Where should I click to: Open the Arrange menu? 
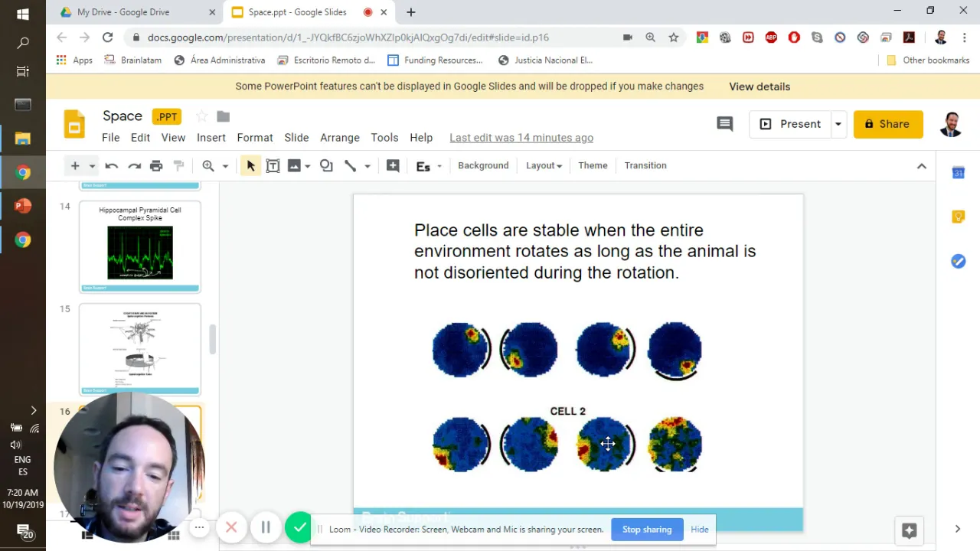tap(340, 138)
